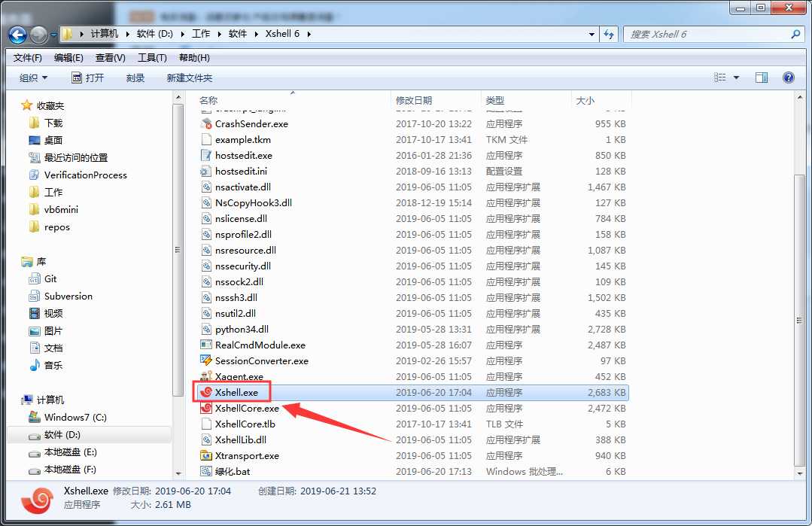
Task: Open repos folder in favorites
Action: point(57,227)
